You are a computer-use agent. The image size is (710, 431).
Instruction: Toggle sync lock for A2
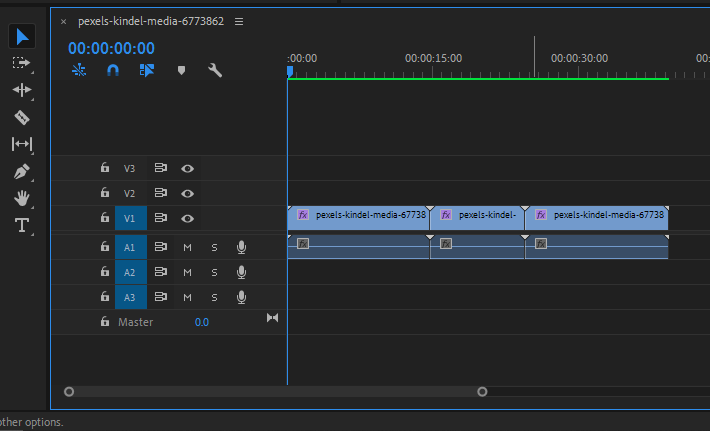[161, 272]
